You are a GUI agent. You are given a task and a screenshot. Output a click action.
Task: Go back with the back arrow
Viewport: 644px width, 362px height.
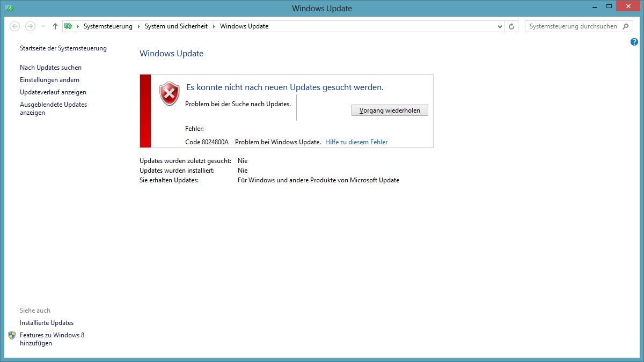coord(15,26)
